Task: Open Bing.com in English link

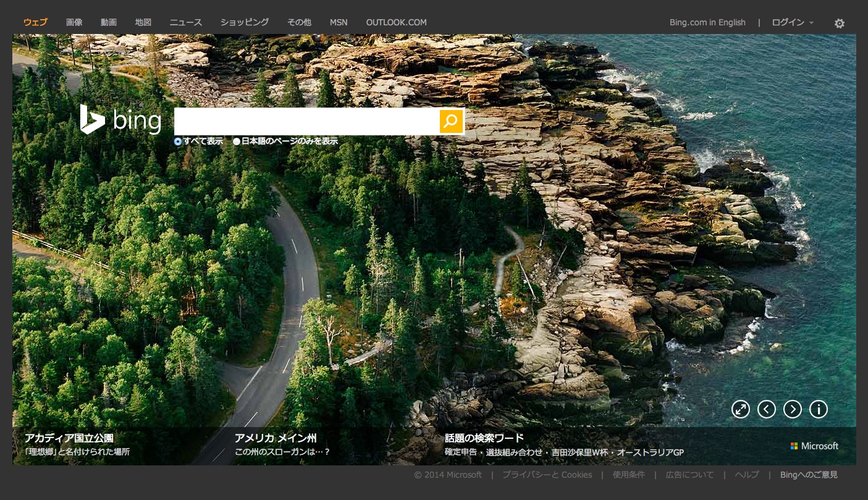Action: point(707,22)
